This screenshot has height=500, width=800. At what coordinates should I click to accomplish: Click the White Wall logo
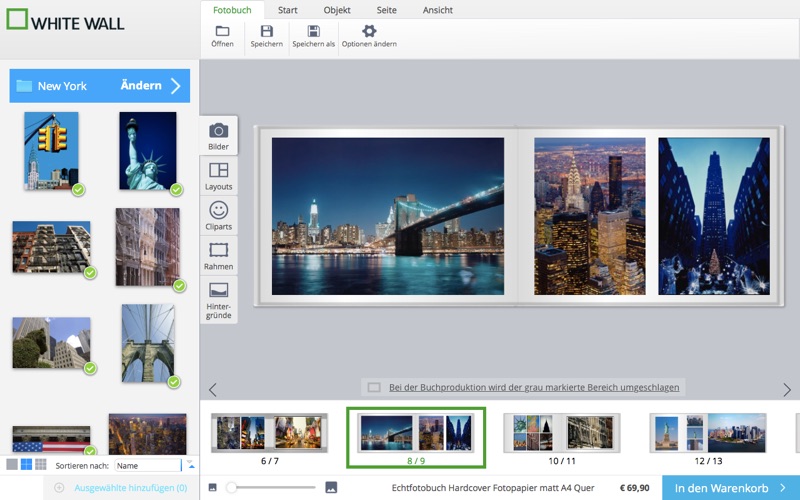[x=65, y=20]
